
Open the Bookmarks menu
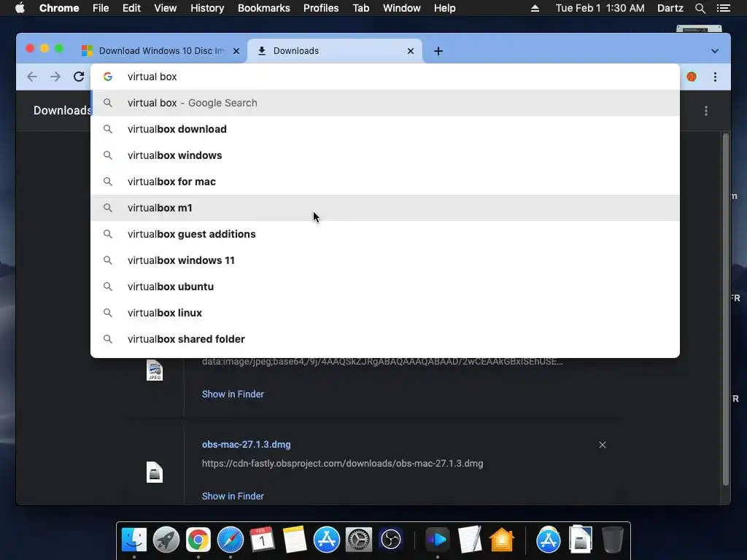[263, 8]
